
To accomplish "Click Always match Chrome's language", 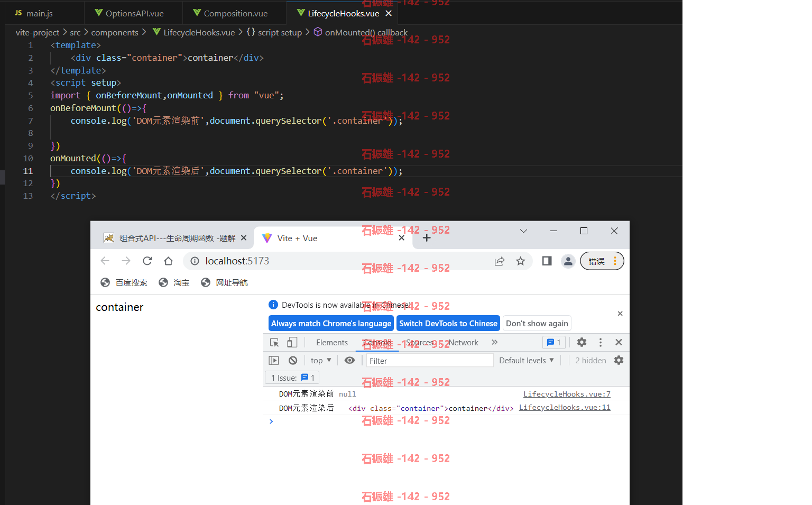I will coord(331,323).
